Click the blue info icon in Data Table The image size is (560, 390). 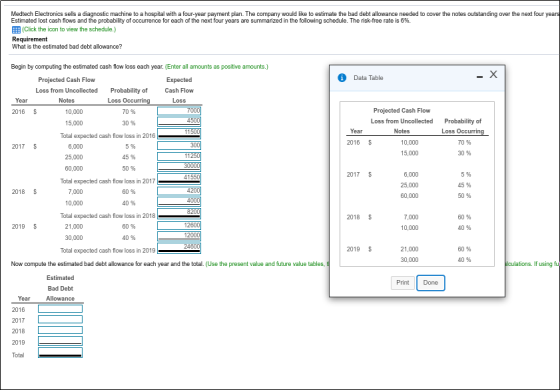pyautogui.click(x=342, y=78)
